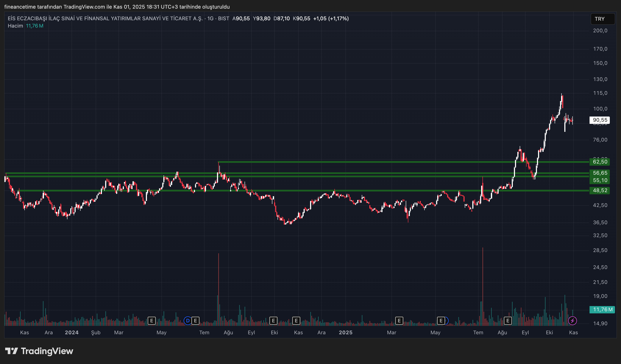Screen dimensions: 621x364
Task: Click the current price label 90,55
Action: [x=600, y=120]
